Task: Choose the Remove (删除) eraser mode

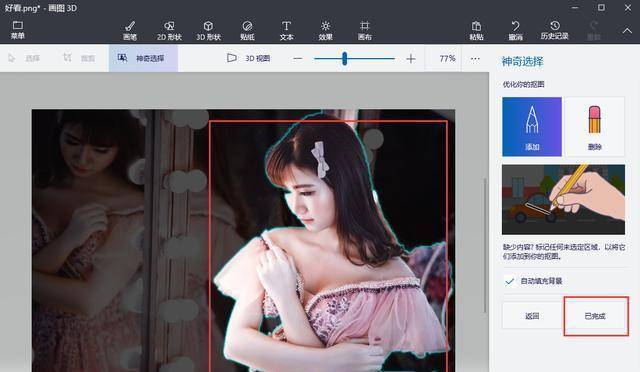Action: [x=595, y=127]
